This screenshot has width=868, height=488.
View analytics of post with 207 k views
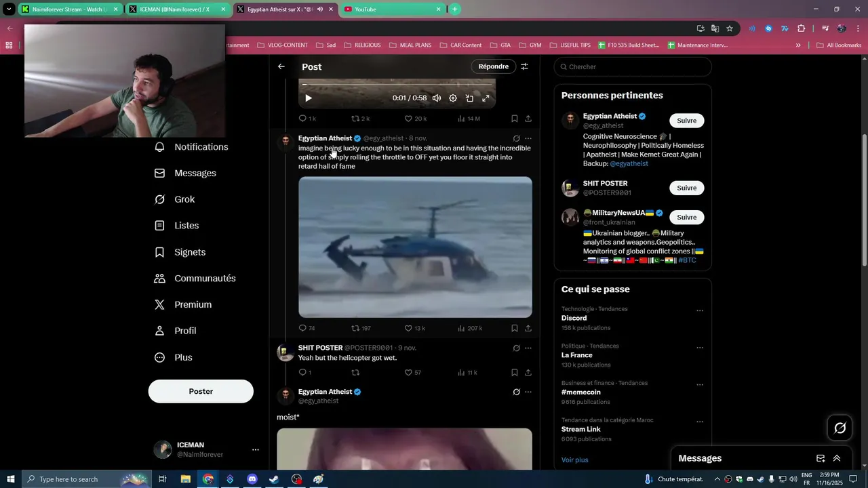[x=470, y=328]
